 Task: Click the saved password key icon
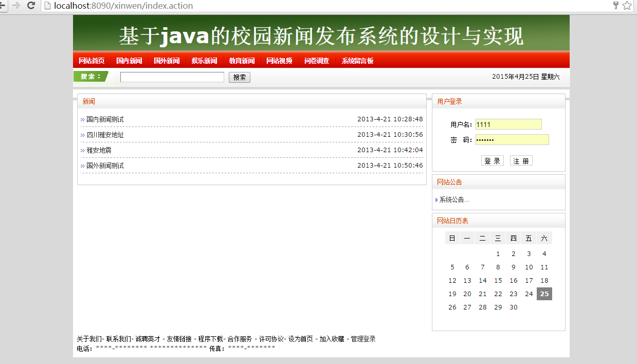coord(616,6)
